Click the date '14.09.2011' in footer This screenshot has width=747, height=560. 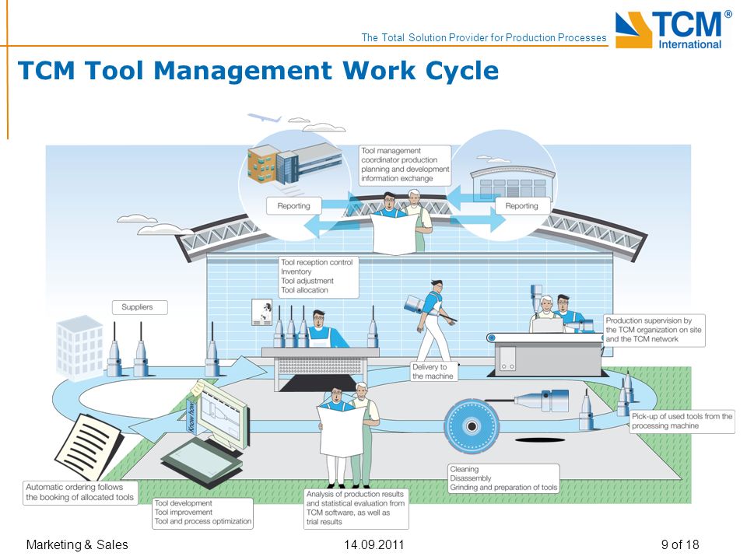click(374, 544)
